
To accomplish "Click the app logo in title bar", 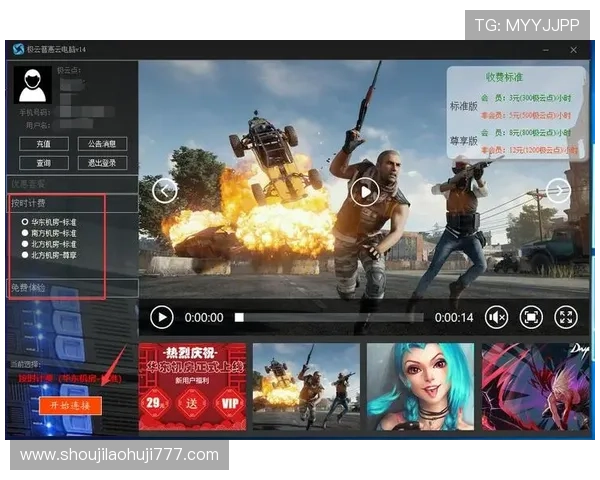I will point(18,49).
